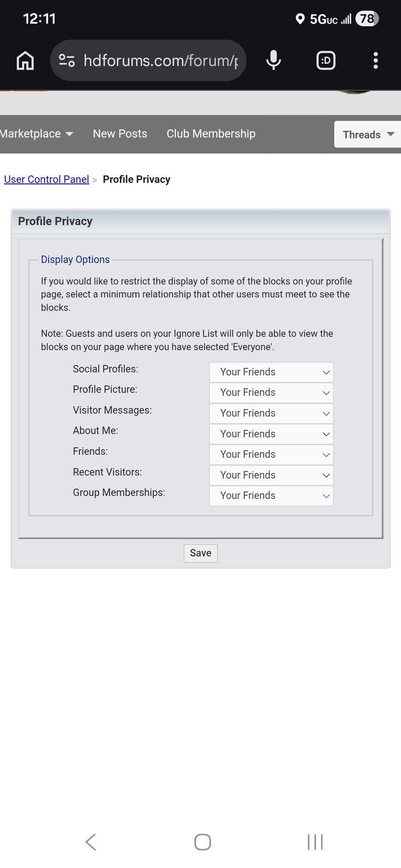This screenshot has width=401, height=868.
Task: Click the Save button
Action: (200, 553)
